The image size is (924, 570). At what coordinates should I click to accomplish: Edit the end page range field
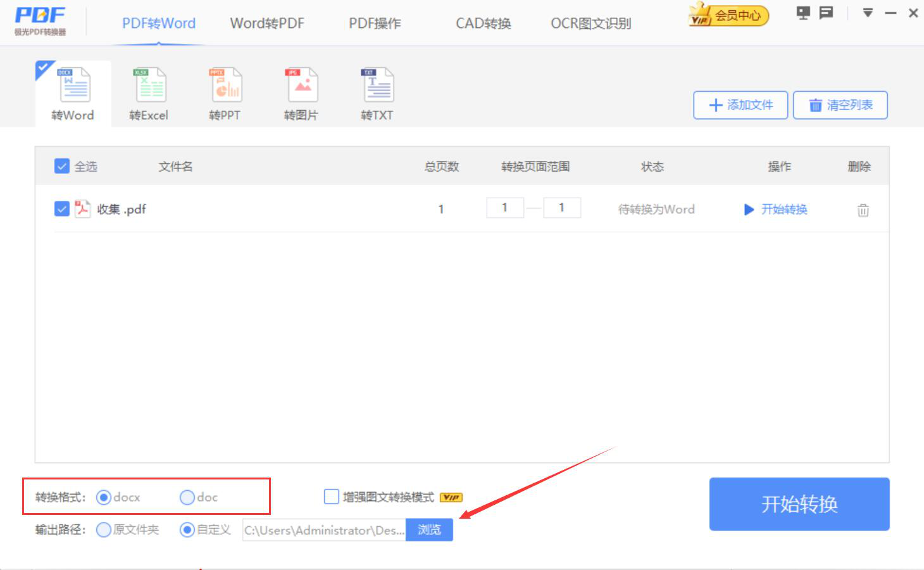tap(562, 208)
